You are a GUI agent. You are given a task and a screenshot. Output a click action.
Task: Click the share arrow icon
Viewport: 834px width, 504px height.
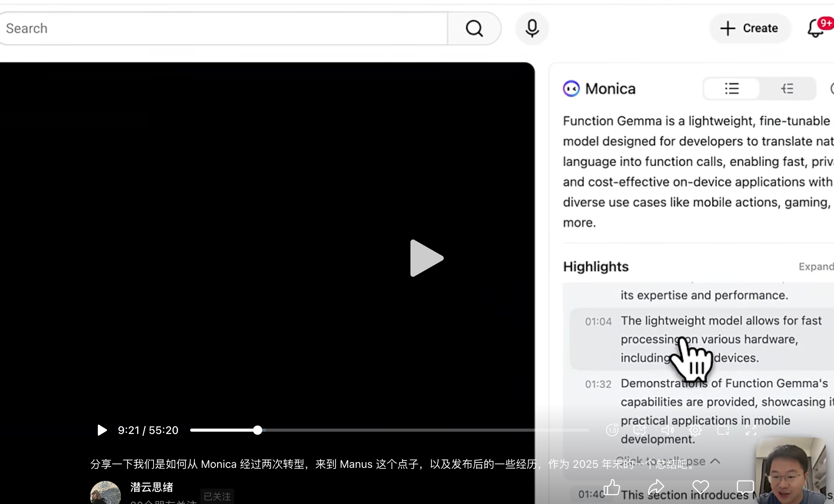[x=656, y=487]
